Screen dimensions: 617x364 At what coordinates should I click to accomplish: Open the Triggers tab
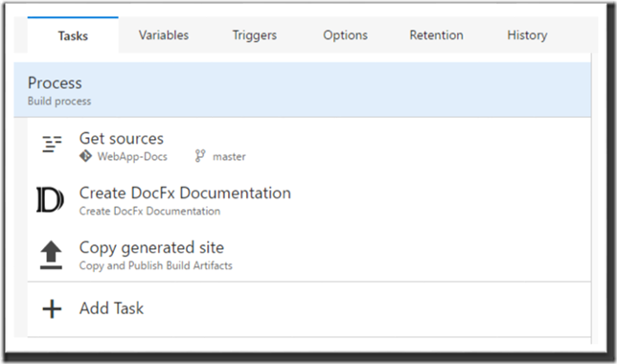click(255, 35)
